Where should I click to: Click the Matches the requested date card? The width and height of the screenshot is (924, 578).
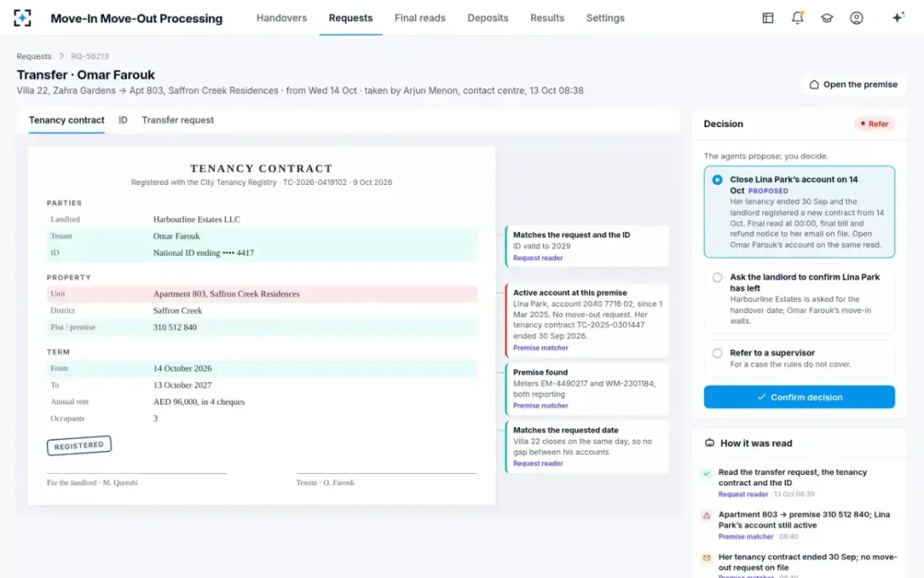pyautogui.click(x=588, y=447)
